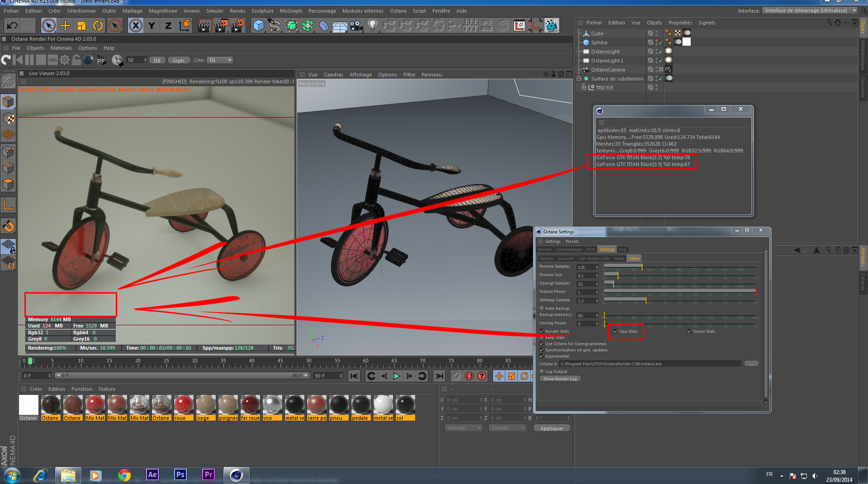Open the Edit Render Settings icon

click(x=238, y=26)
